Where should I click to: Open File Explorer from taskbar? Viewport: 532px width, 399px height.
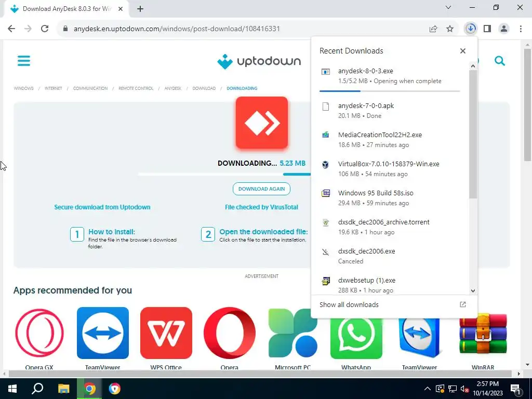(x=63, y=389)
